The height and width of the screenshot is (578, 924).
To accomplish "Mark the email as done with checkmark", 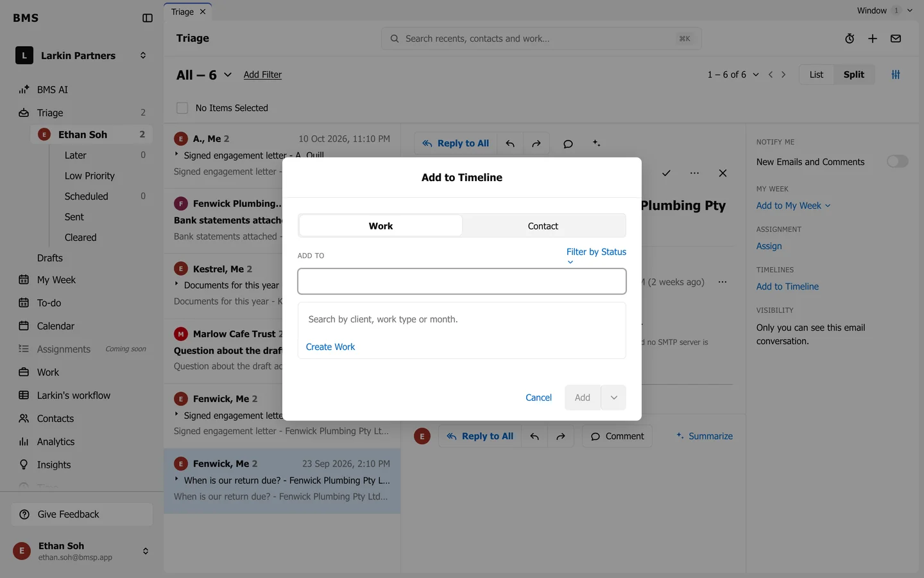I will coord(666,173).
